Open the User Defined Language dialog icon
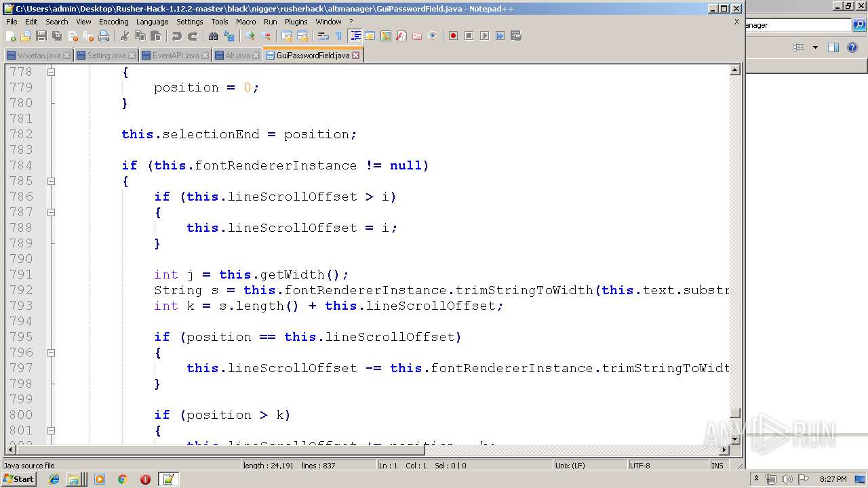The width and height of the screenshot is (868, 488). [x=370, y=36]
